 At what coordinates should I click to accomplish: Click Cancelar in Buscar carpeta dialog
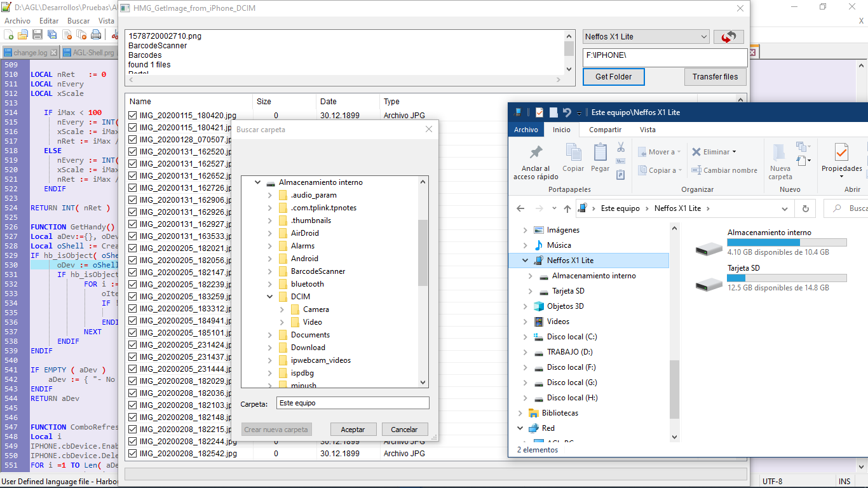click(x=404, y=430)
